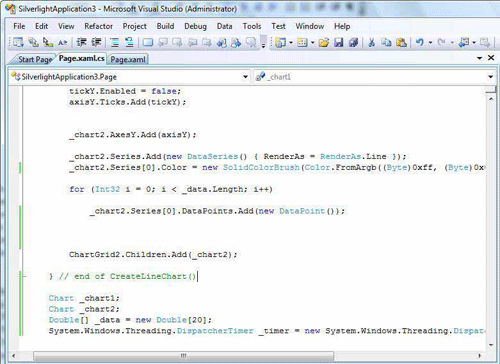This screenshot has height=364, width=500.
Task: Open the Undo history dropdown arrow
Action: 430,43
